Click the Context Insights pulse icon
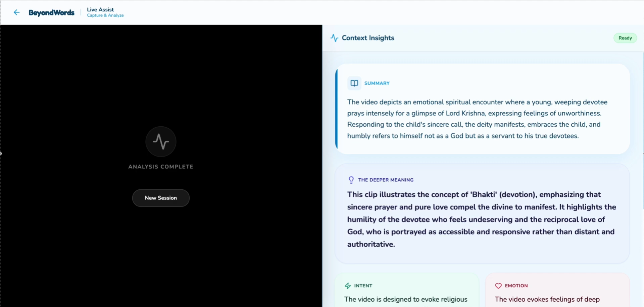The width and height of the screenshot is (644, 307). [334, 38]
